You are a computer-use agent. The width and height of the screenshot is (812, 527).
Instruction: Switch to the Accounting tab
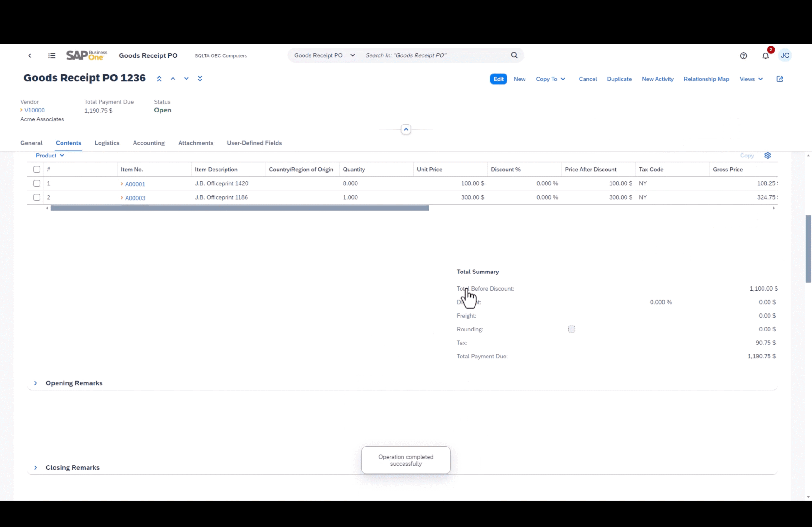(149, 143)
